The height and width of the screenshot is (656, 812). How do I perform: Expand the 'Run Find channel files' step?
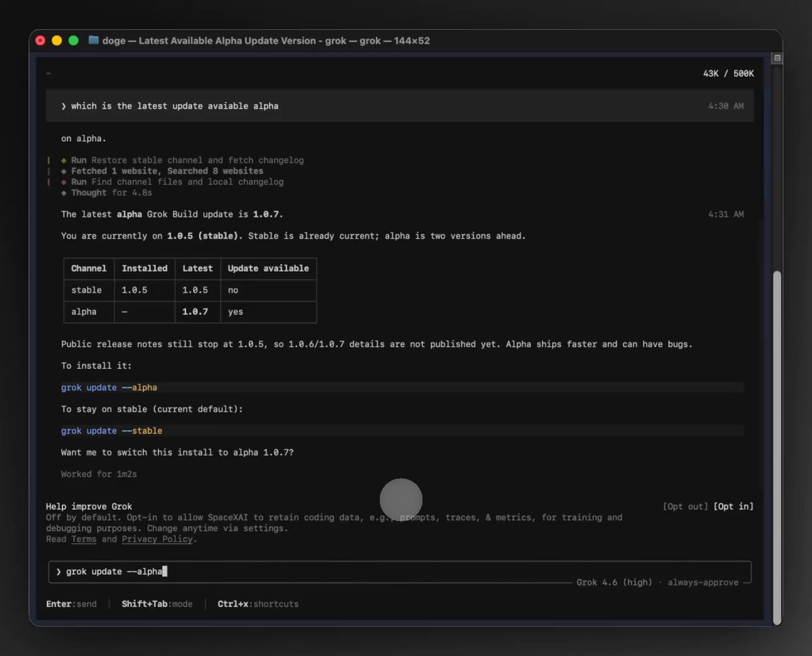point(173,182)
